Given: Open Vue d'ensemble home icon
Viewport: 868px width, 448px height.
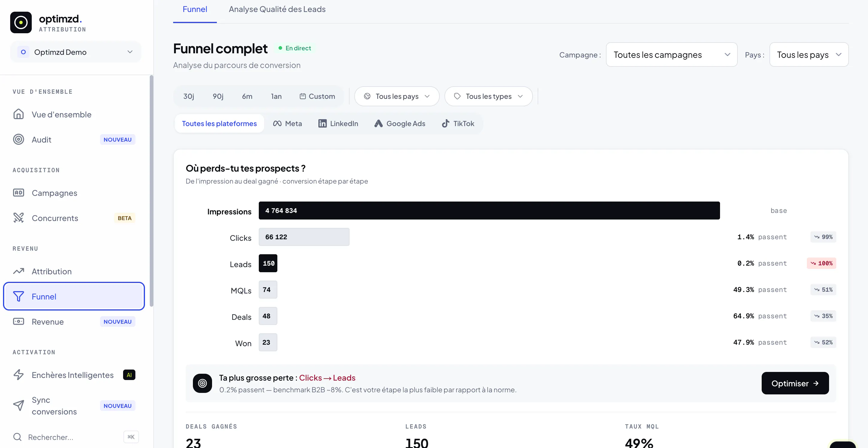Looking at the screenshot, I should click(19, 114).
